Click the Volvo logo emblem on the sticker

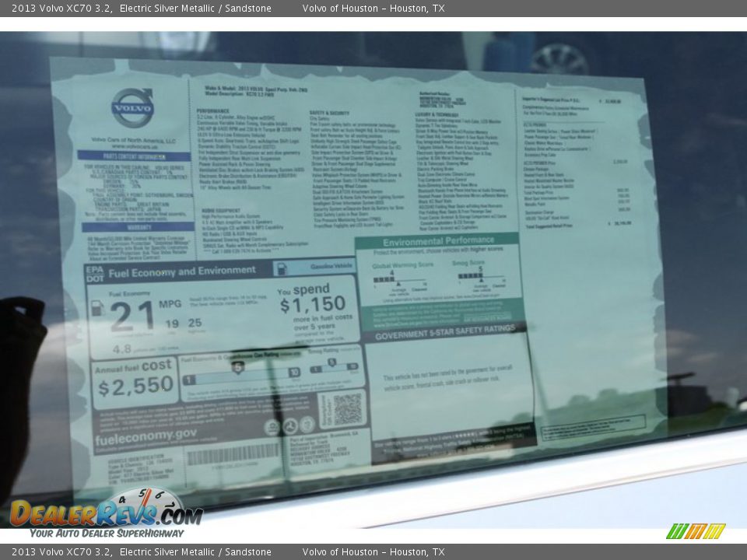pyautogui.click(x=132, y=107)
